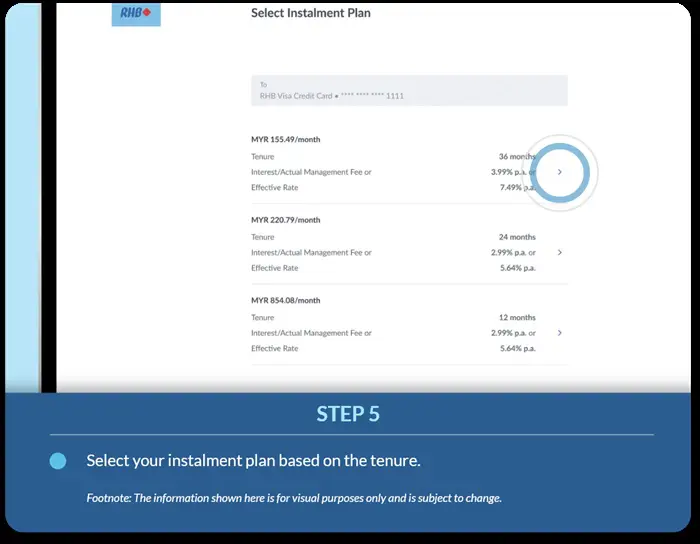Click the footnote about visual purposes
This screenshot has height=544, width=700.
pos(294,498)
